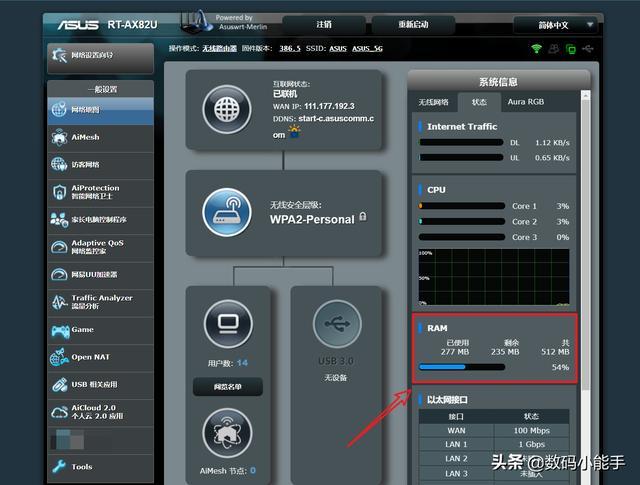Screen dimensions: 640x485
Task: Click the WPA2-Personal security level text
Action: click(x=312, y=220)
